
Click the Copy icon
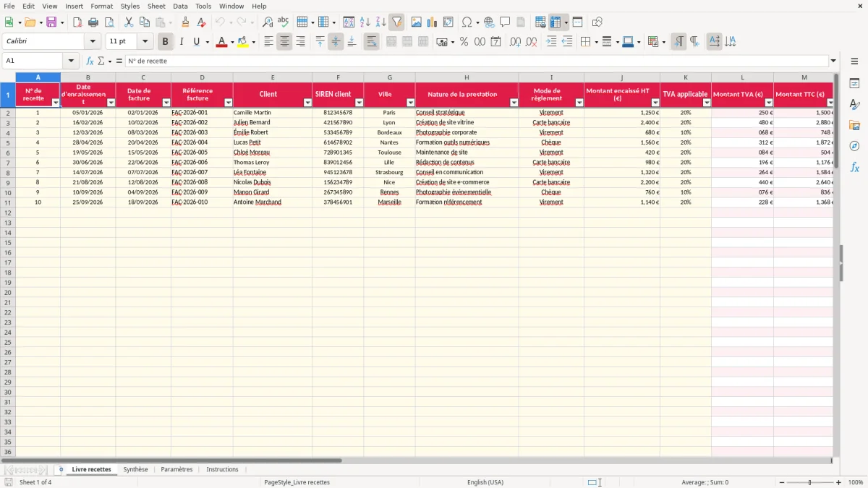click(x=145, y=22)
